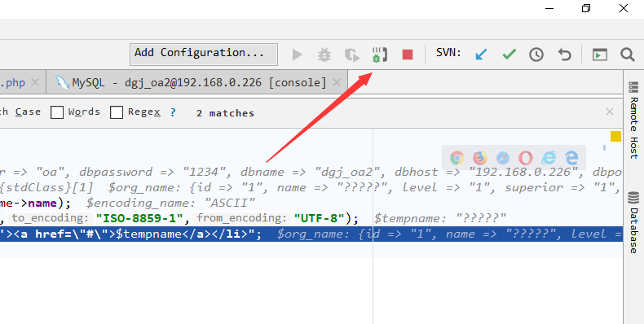The height and width of the screenshot is (324, 644).
Task: Close the .php editor tab
Action: [x=35, y=82]
